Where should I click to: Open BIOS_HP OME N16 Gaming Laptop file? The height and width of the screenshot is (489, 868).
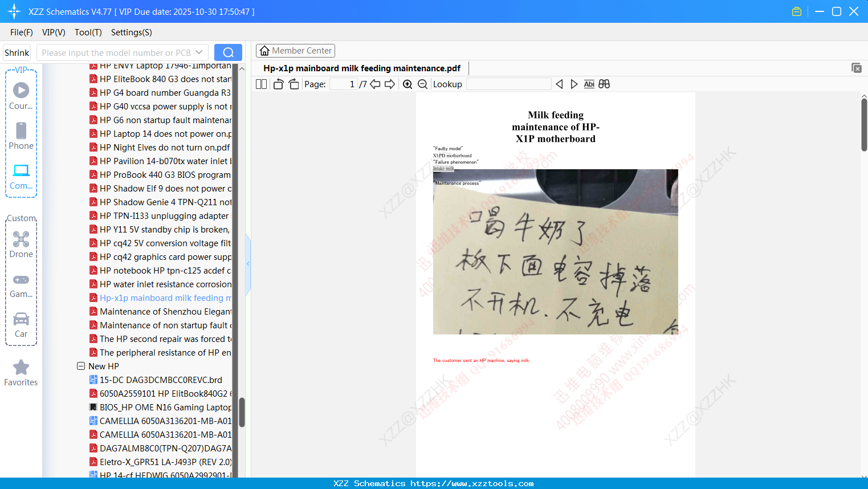click(x=161, y=407)
